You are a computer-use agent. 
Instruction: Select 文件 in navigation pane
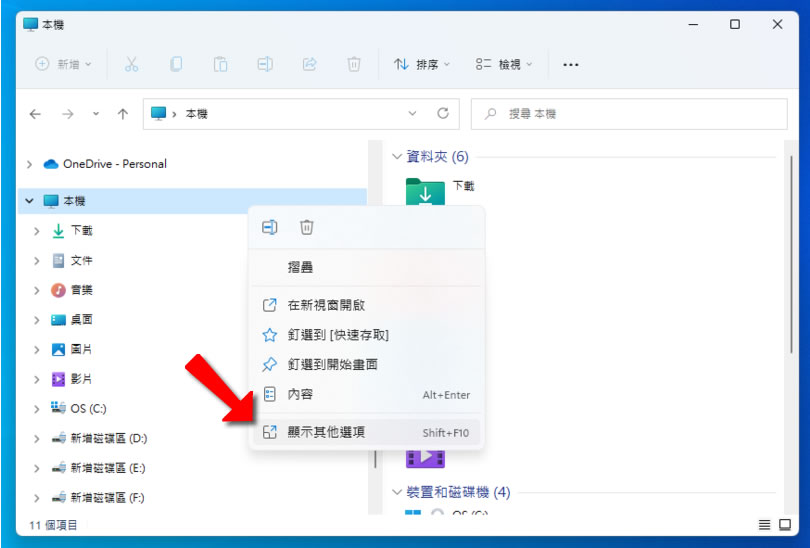pos(72,261)
